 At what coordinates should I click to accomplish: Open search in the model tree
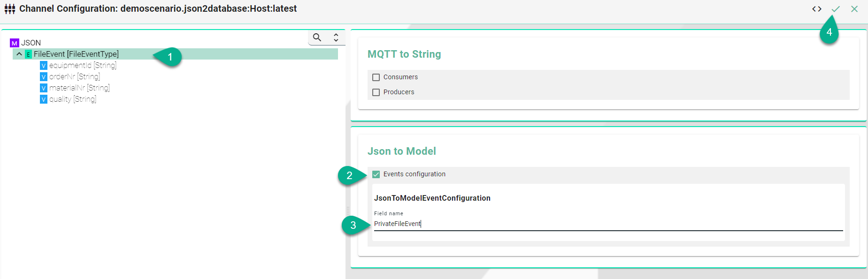[x=317, y=38]
